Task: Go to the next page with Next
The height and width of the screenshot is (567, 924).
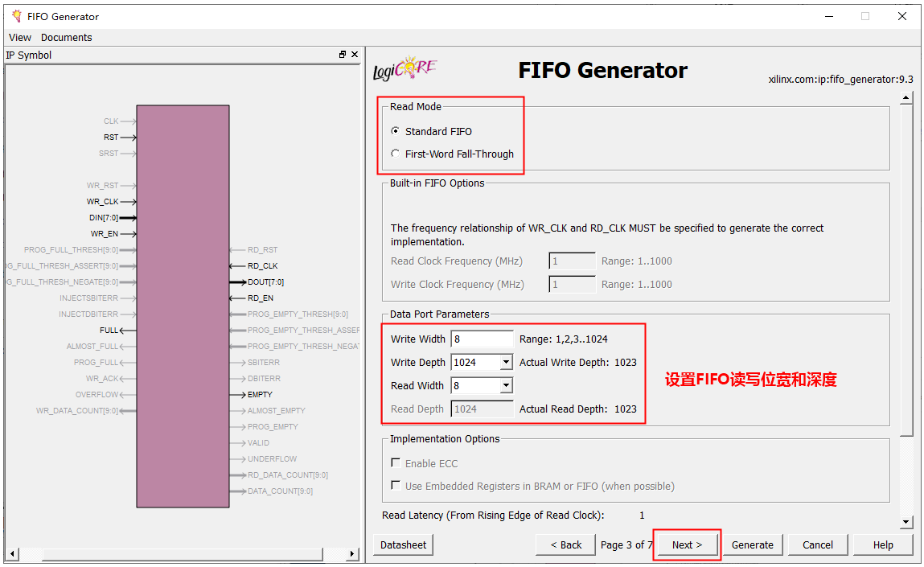Action: (687, 544)
